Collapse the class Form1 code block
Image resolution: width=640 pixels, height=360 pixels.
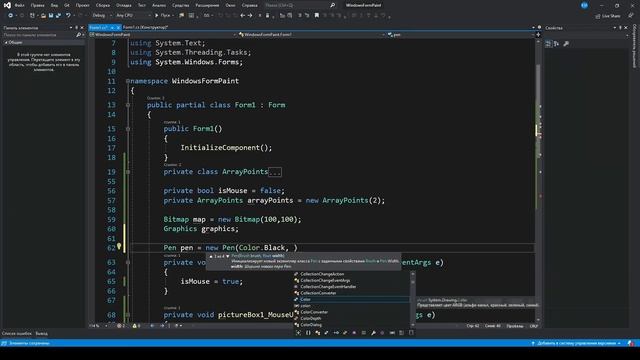click(x=128, y=105)
